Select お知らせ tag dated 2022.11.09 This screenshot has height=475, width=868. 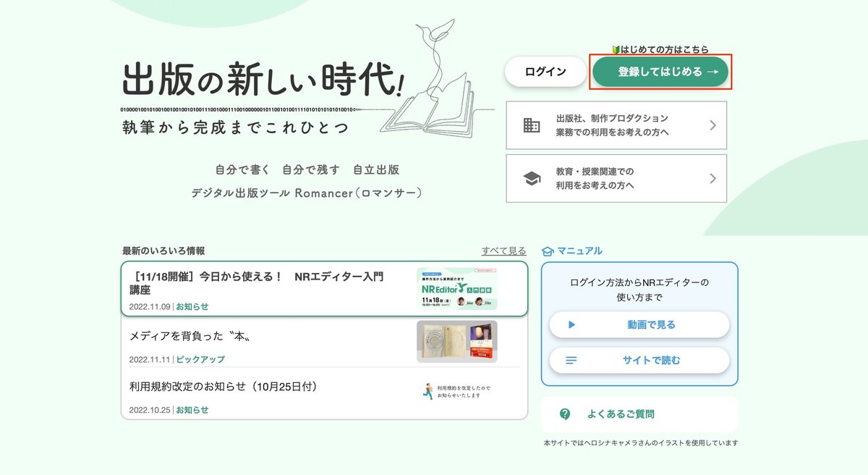[x=192, y=306]
